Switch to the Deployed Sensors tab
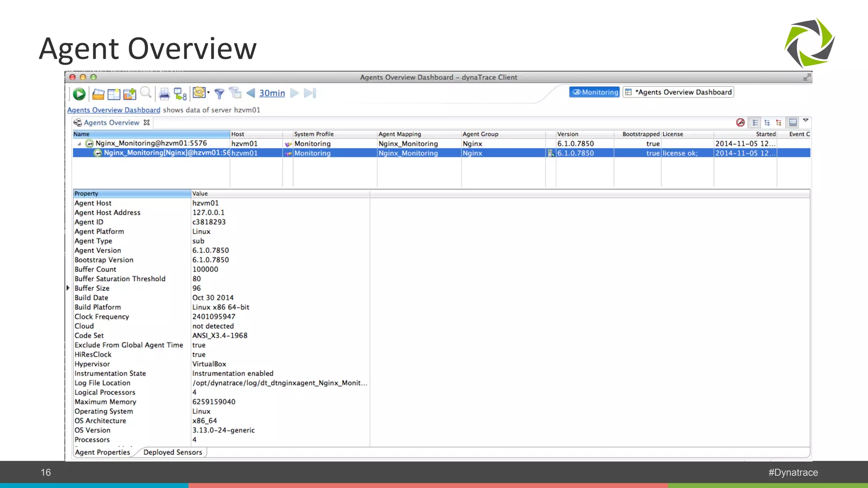 [172, 452]
